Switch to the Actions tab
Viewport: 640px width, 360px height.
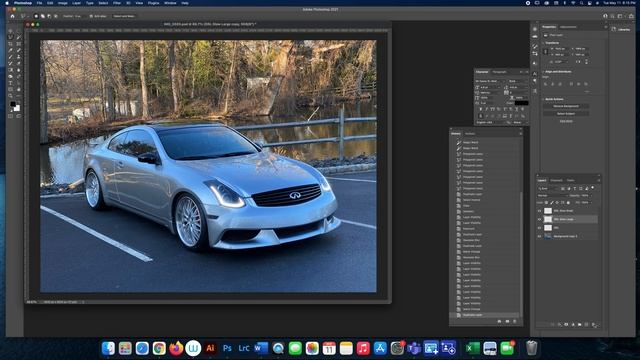pos(470,133)
